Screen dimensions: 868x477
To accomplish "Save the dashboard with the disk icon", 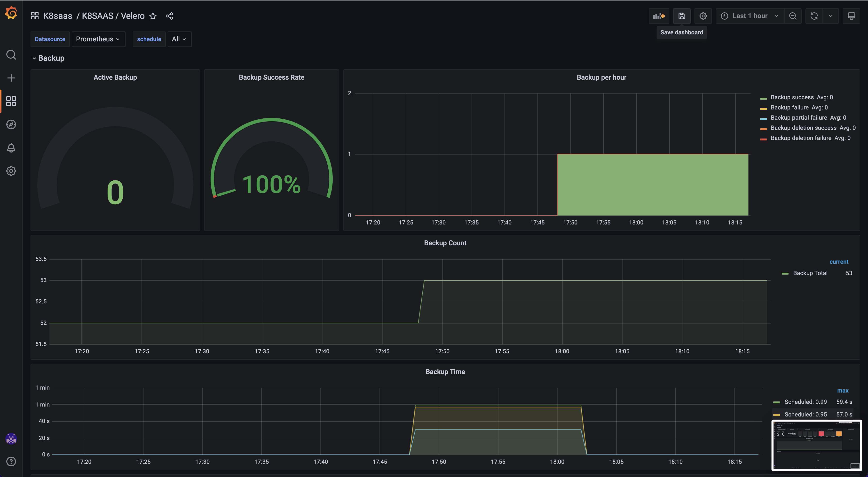I will [x=682, y=16].
